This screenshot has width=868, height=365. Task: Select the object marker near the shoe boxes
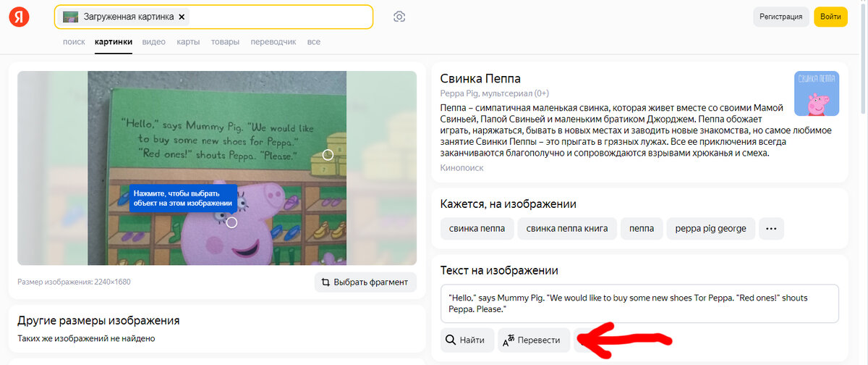tap(328, 155)
